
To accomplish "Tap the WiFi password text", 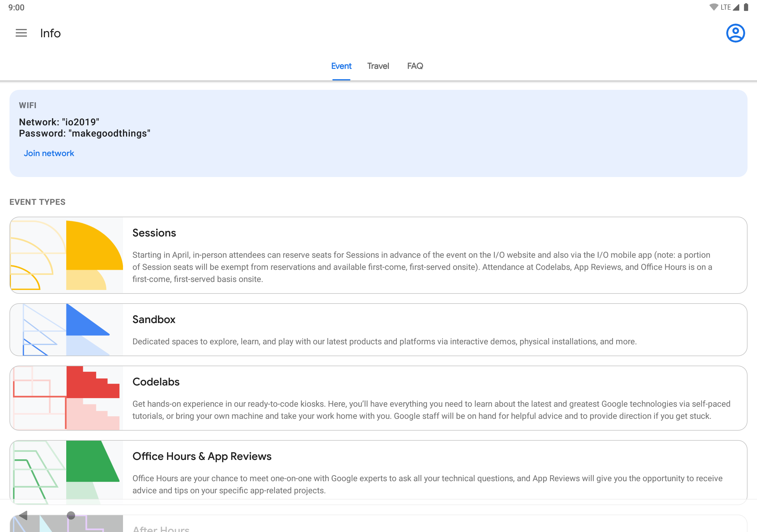I will tap(84, 134).
